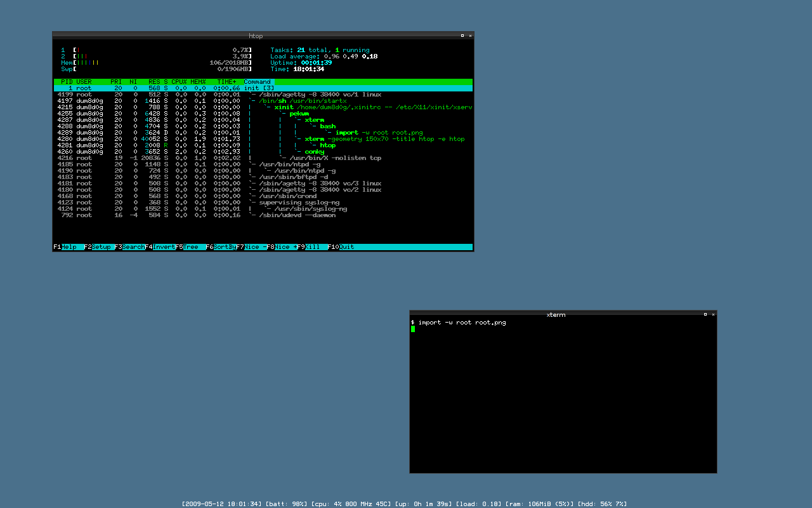Click the square button in htop title bar
812x508 pixels.
(x=462, y=36)
